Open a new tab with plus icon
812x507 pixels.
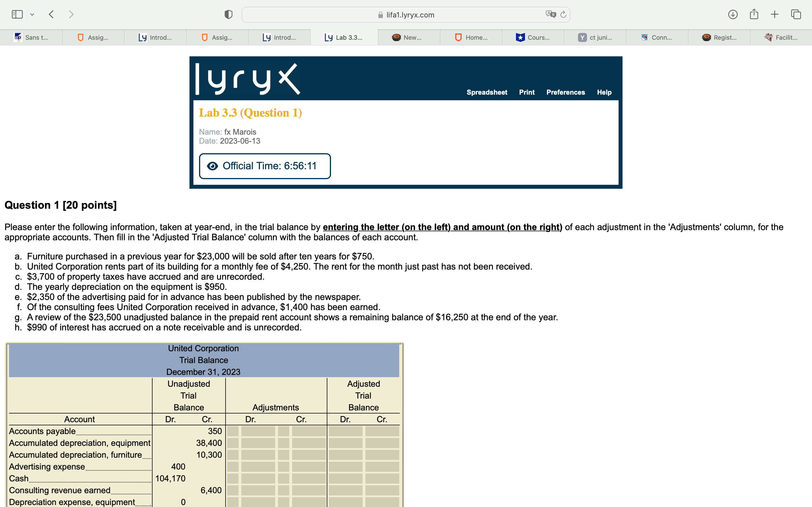click(x=775, y=14)
